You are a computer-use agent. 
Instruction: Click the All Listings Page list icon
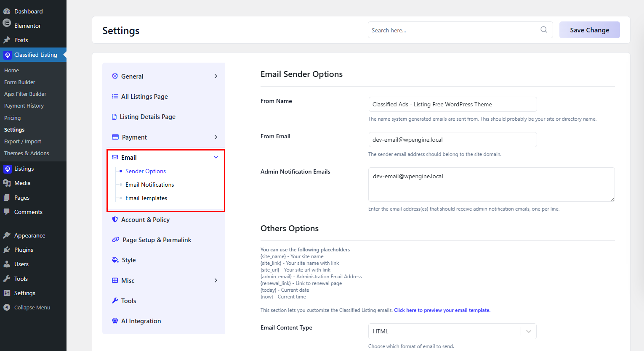115,96
